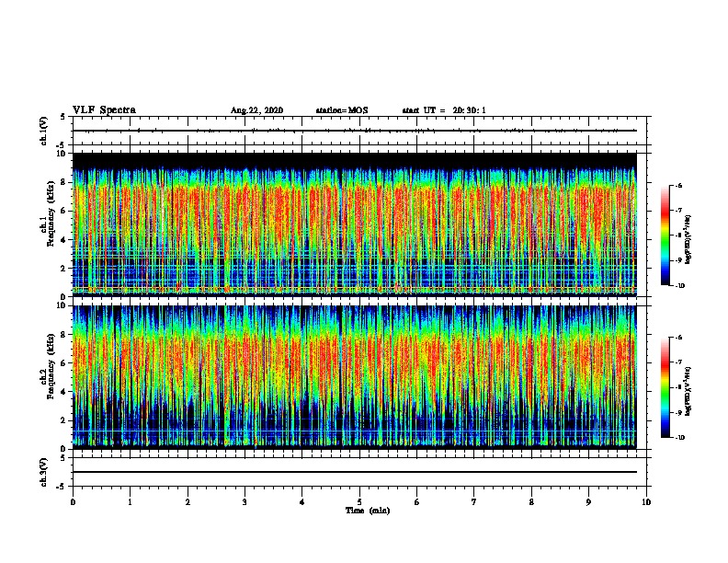Click the time axis tick label "0"
The image size is (728, 563).
(73, 502)
